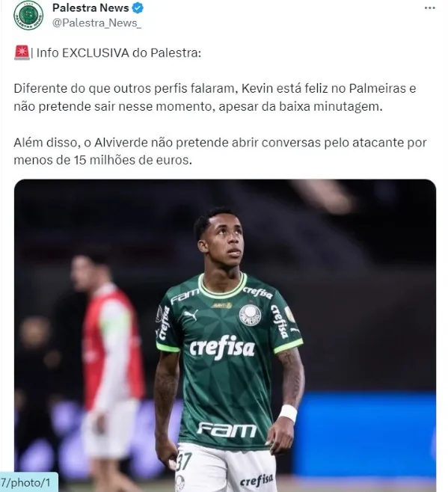
Task: Click the paragraph starting 'Diferente do que'
Action: (215, 97)
